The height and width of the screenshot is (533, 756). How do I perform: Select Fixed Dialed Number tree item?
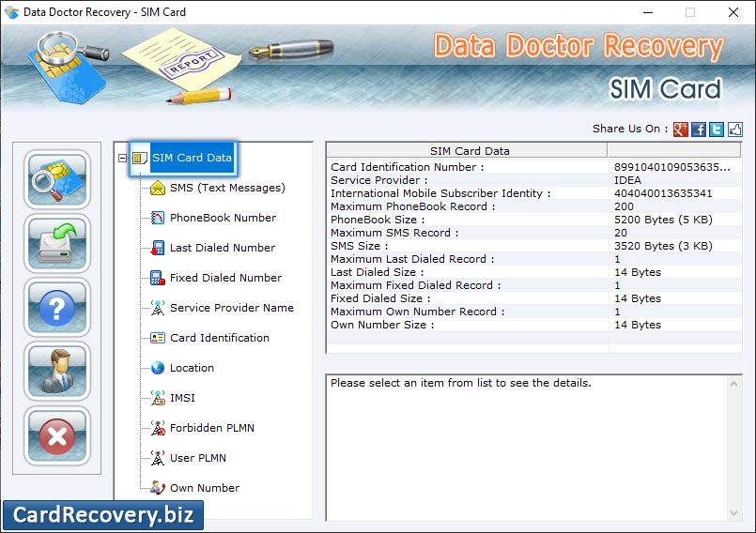tap(225, 278)
